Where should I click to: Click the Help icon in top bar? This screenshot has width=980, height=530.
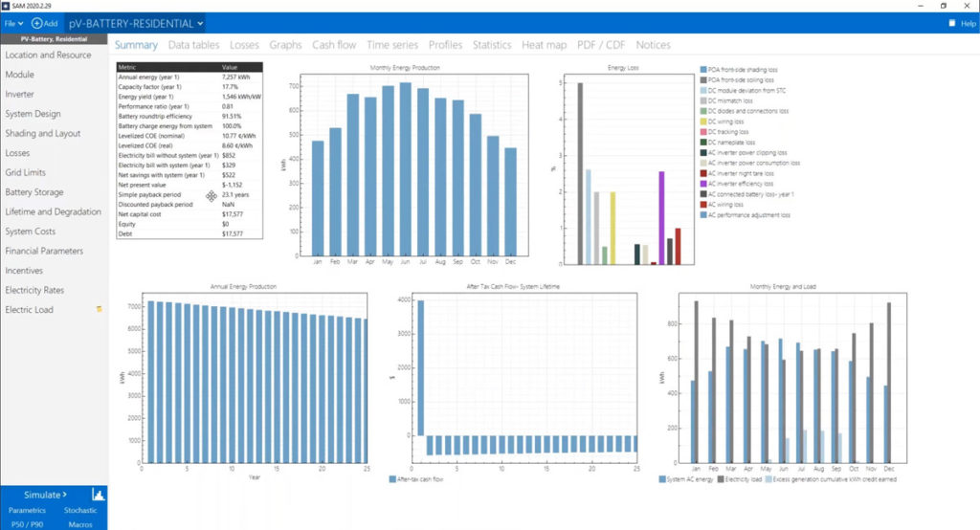(952, 23)
